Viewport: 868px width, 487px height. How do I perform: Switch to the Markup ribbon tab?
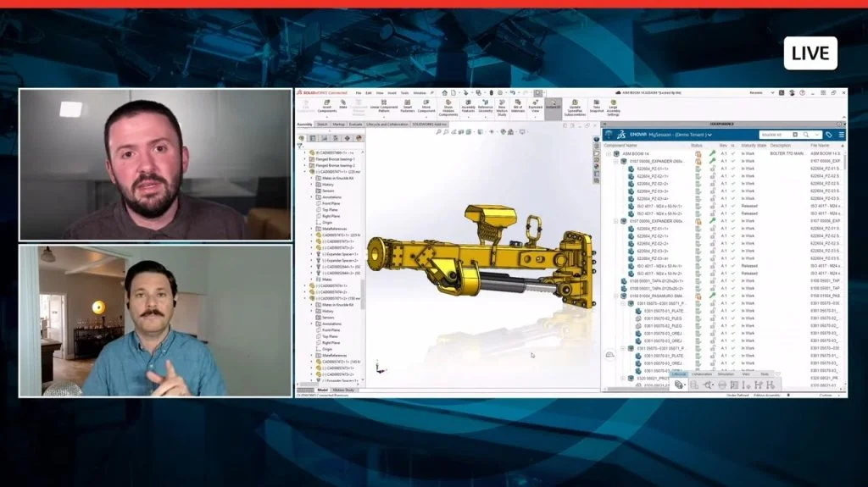(339, 125)
